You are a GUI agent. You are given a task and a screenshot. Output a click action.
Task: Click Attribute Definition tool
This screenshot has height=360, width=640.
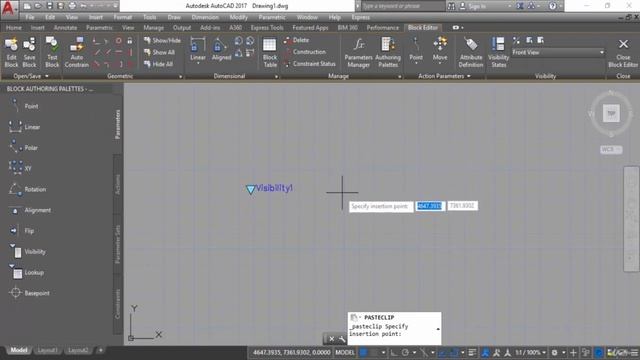[471, 52]
